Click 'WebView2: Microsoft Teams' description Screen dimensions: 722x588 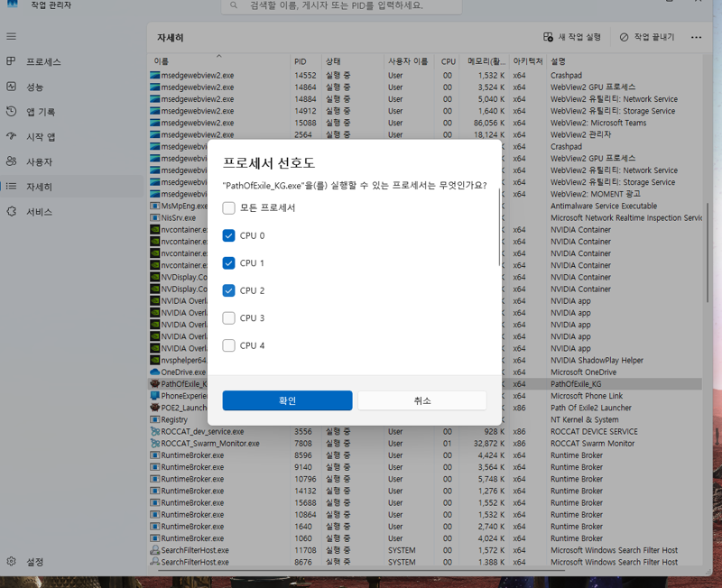coord(598,123)
